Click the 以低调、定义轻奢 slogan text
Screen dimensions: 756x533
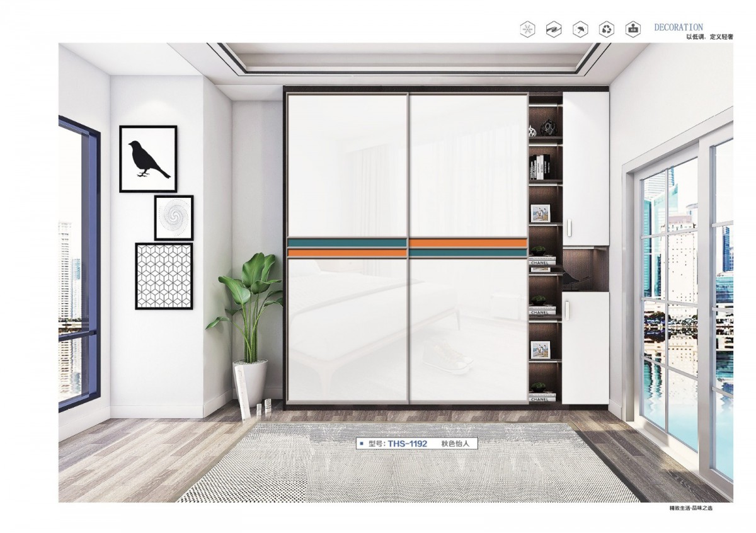(709, 37)
